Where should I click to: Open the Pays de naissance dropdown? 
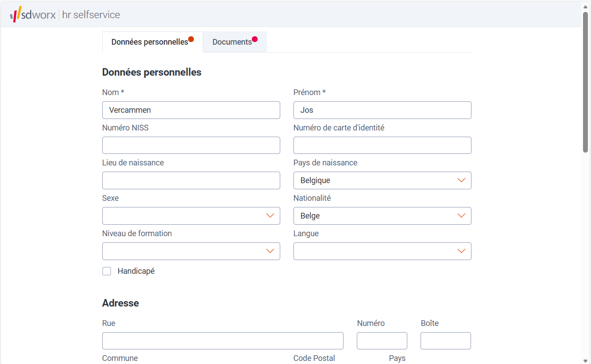382,180
